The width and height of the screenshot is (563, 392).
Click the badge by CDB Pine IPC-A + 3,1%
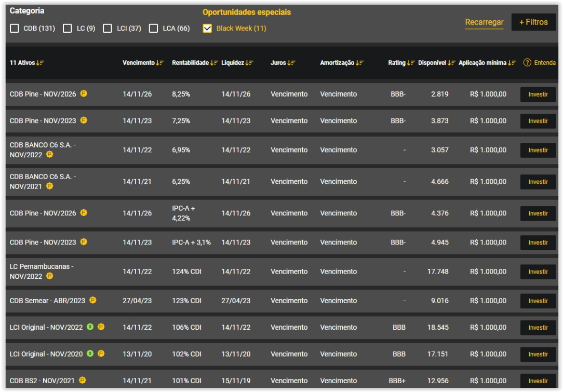tap(84, 242)
